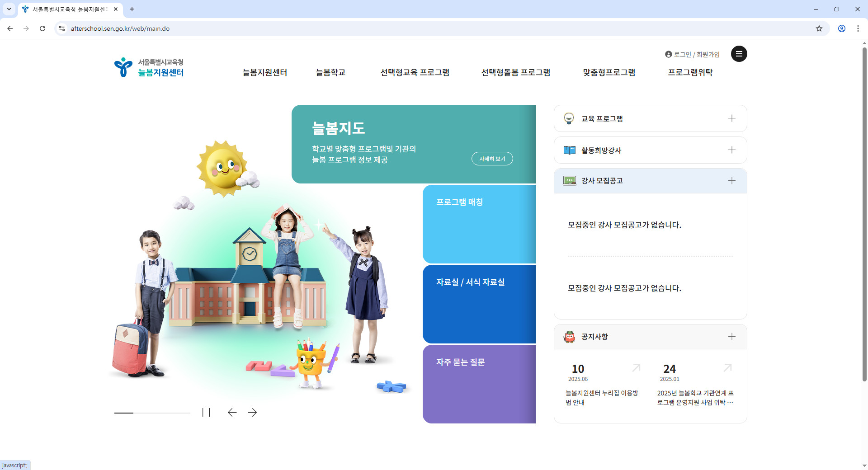Click the 활동희망강사 book icon

569,150
